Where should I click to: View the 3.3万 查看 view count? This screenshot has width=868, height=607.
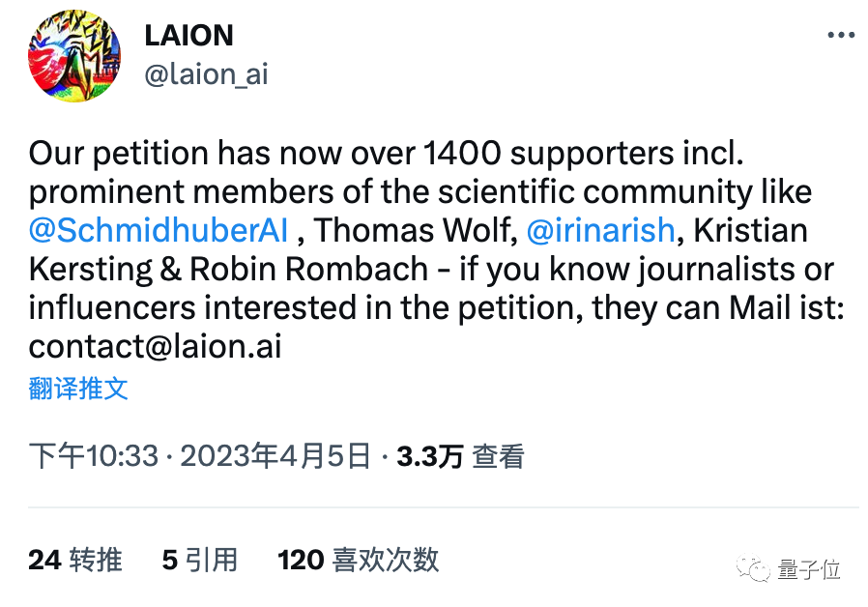click(460, 456)
